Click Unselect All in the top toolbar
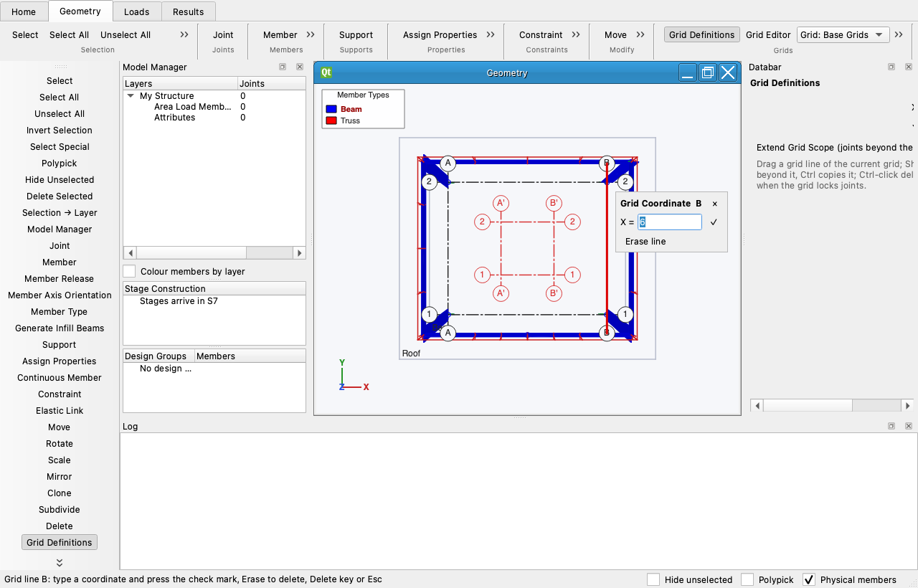The height and width of the screenshot is (588, 918). tap(126, 34)
